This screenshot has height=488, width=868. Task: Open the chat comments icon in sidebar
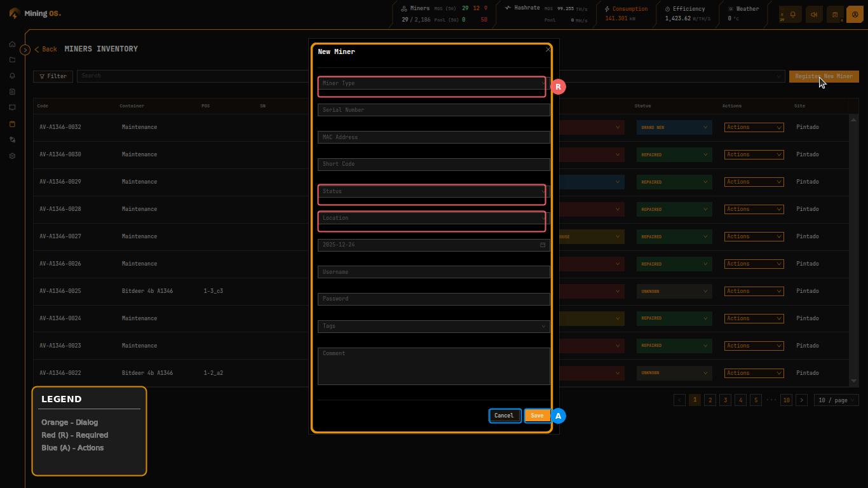tap(11, 107)
